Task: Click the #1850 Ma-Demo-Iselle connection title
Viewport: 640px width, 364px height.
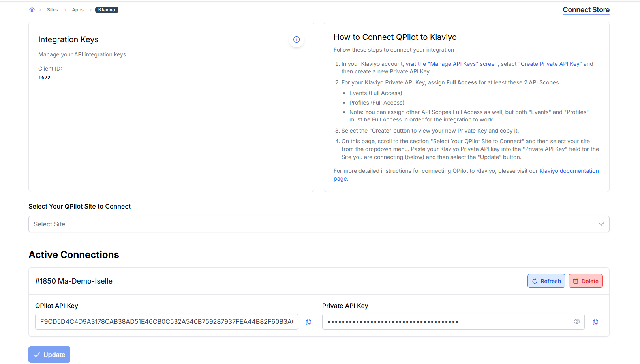Action: pyautogui.click(x=74, y=281)
